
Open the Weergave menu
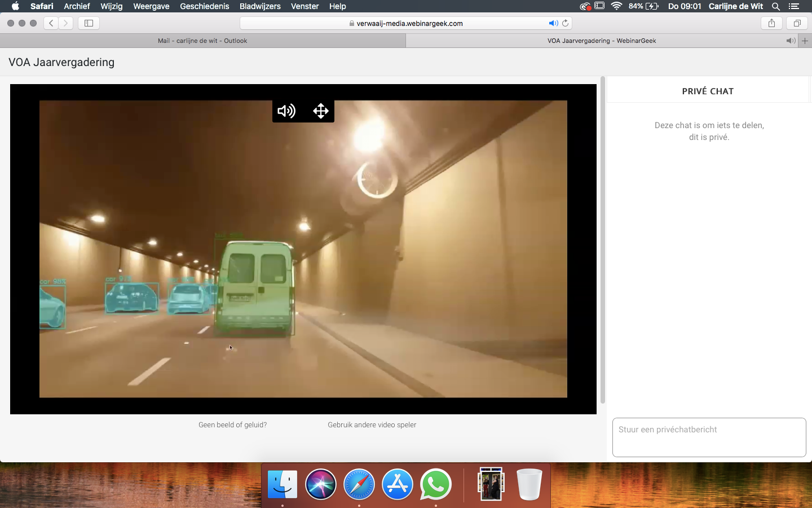coord(151,6)
